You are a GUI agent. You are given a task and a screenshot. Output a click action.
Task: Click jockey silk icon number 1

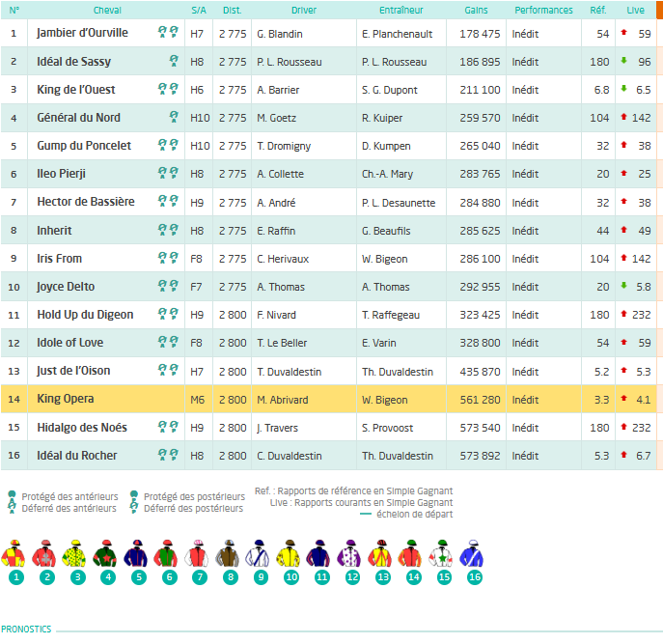(x=14, y=553)
